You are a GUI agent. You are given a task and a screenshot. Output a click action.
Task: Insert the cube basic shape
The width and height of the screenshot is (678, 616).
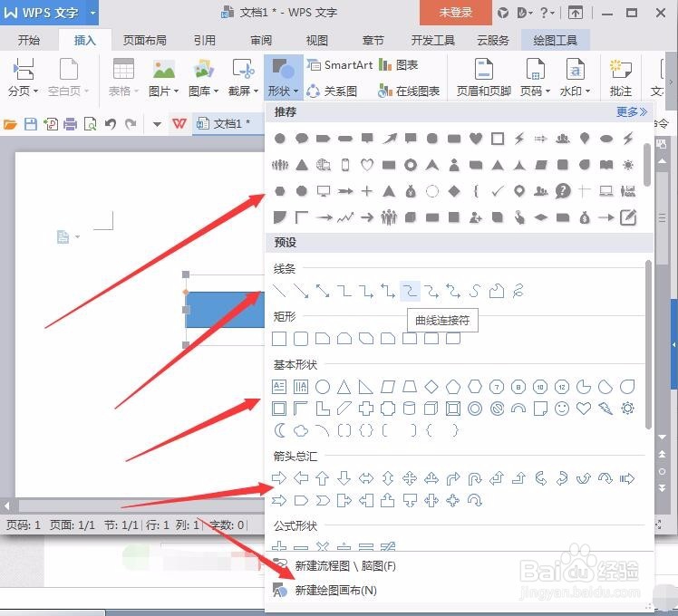431,408
